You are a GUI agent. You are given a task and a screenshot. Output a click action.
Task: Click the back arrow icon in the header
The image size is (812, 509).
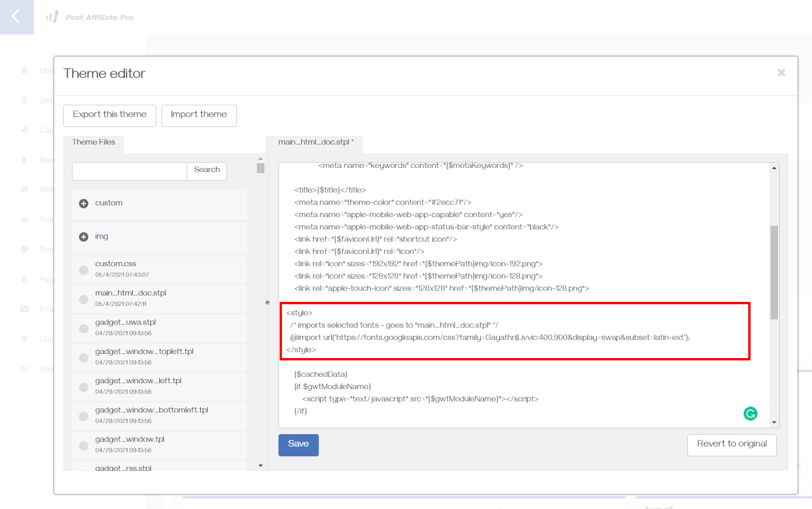[16, 16]
